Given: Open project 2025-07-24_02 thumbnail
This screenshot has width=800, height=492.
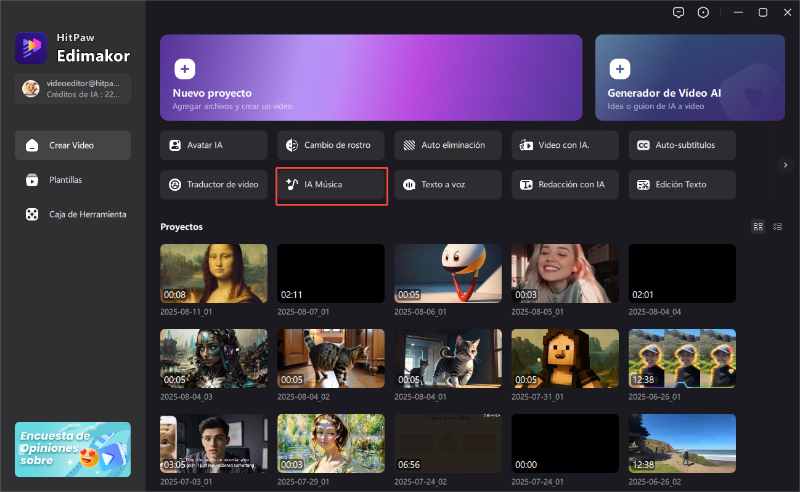Looking at the screenshot, I should coord(448,444).
